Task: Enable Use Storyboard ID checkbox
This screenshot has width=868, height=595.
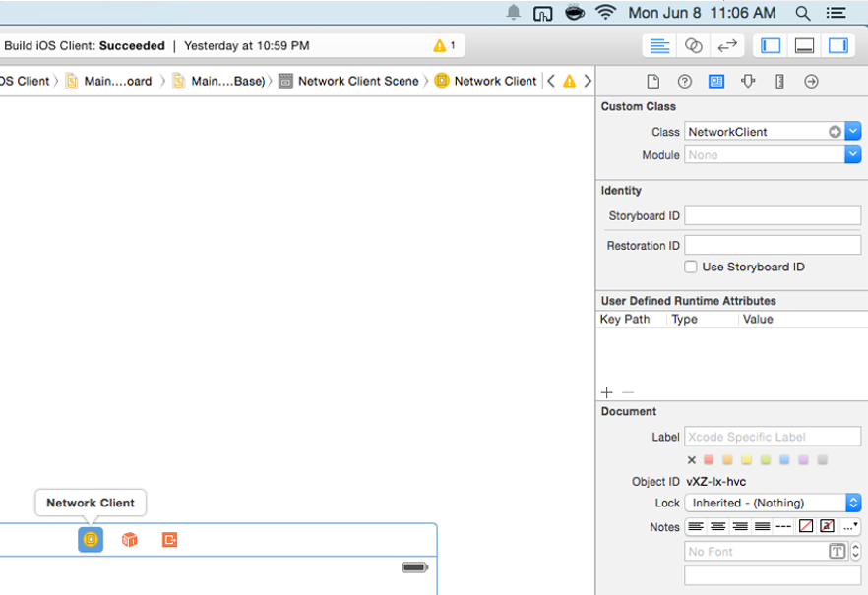Action: (690, 267)
